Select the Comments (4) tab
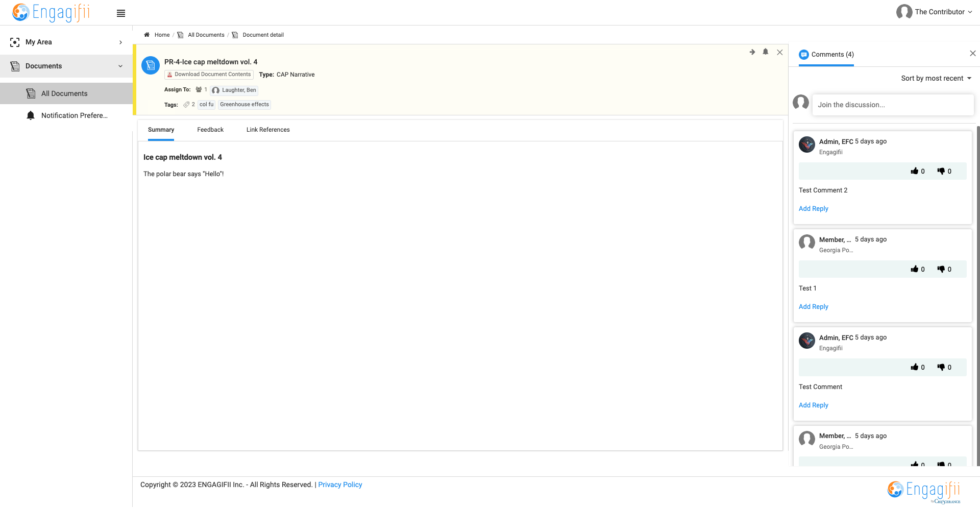 click(826, 55)
